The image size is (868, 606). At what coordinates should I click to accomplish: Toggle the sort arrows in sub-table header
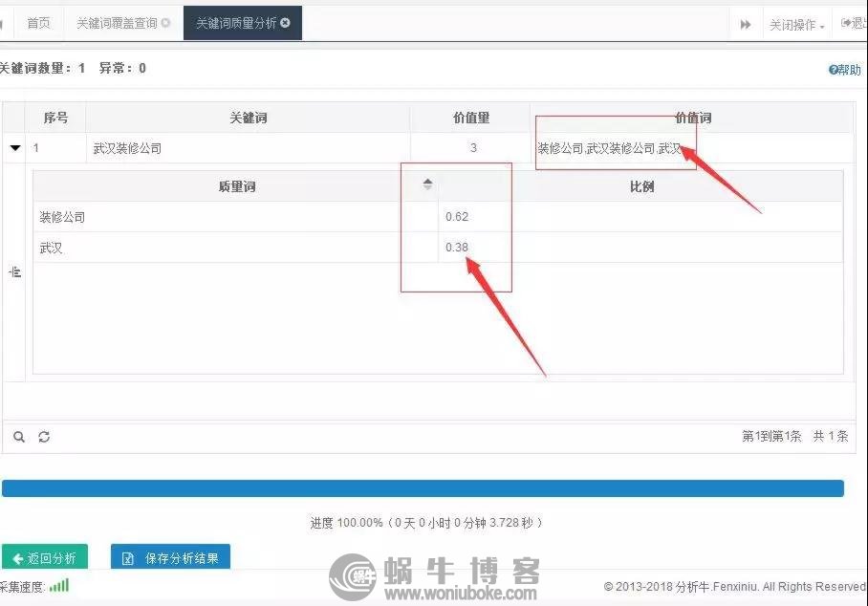[x=427, y=184]
